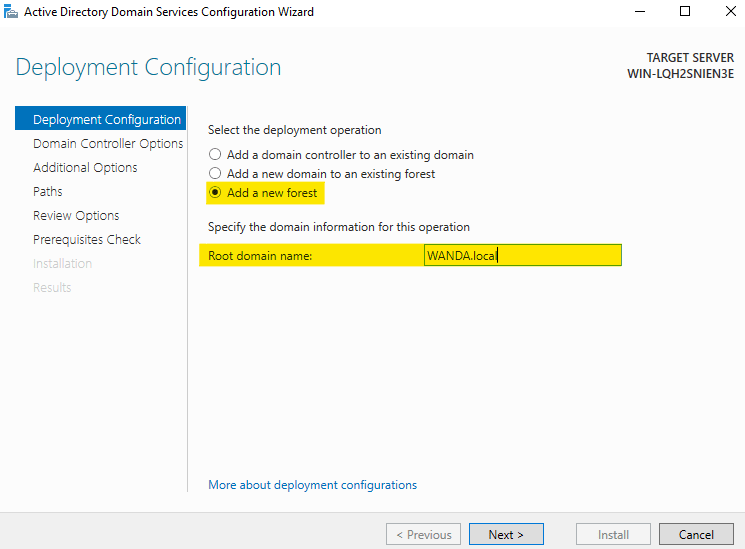The height and width of the screenshot is (549, 745).
Task: Open the Domain Controller Options step
Action: point(108,144)
